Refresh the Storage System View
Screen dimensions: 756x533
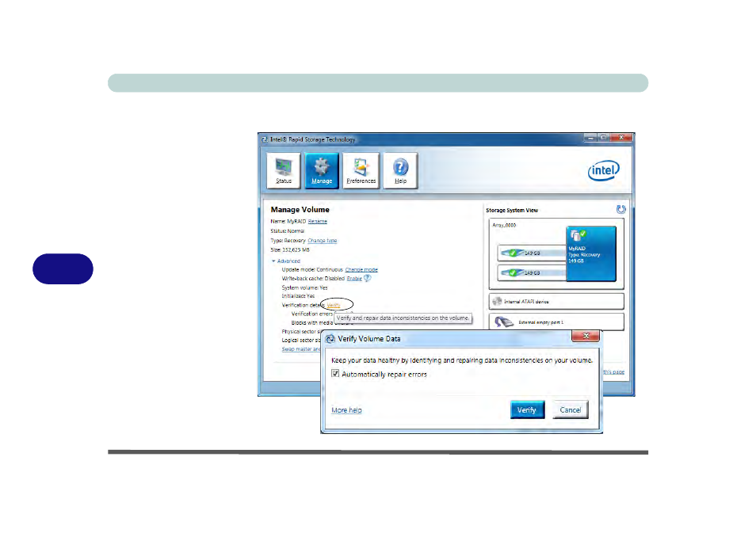(x=621, y=209)
